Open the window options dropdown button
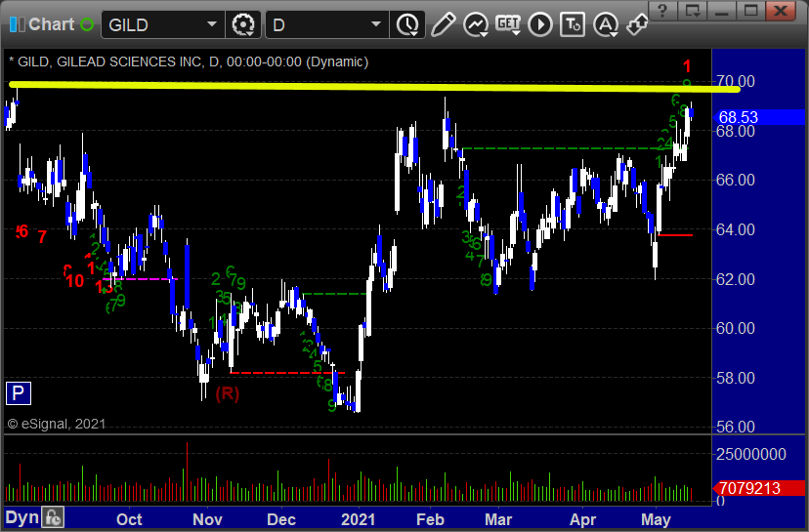Image resolution: width=809 pixels, height=532 pixels. click(693, 11)
